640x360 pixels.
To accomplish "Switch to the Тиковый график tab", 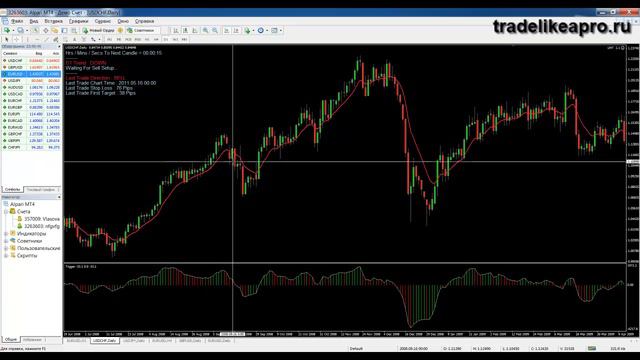I will click(x=41, y=189).
